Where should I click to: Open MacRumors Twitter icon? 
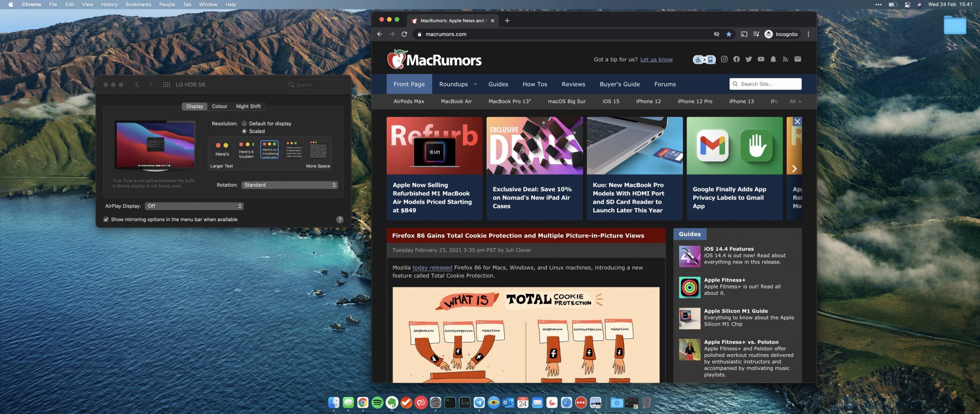tap(749, 59)
